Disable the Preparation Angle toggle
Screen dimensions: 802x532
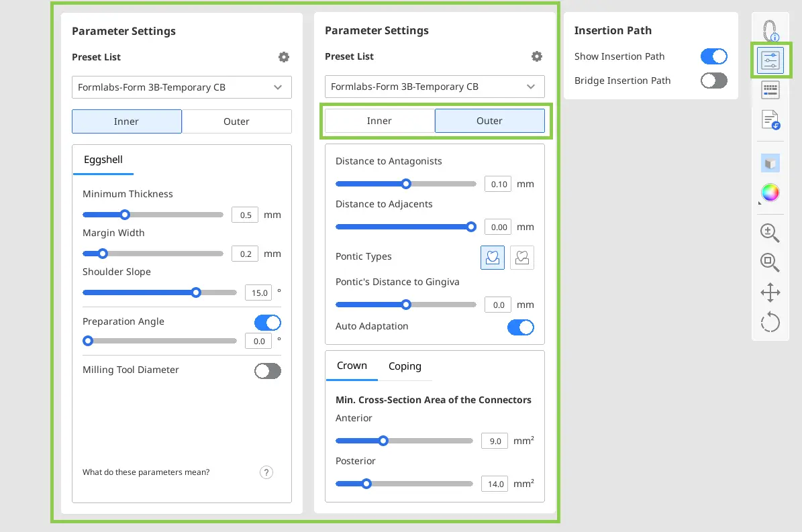[268, 323]
